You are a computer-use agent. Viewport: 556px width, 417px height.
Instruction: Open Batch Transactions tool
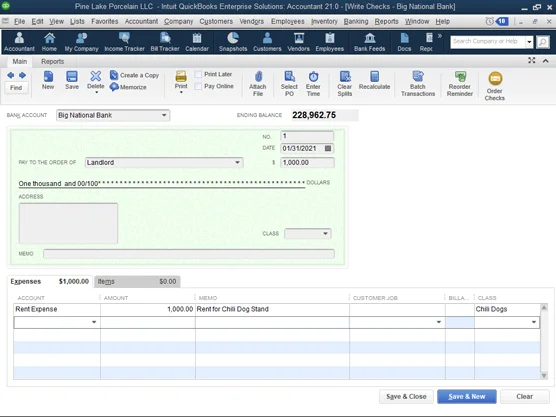point(418,84)
